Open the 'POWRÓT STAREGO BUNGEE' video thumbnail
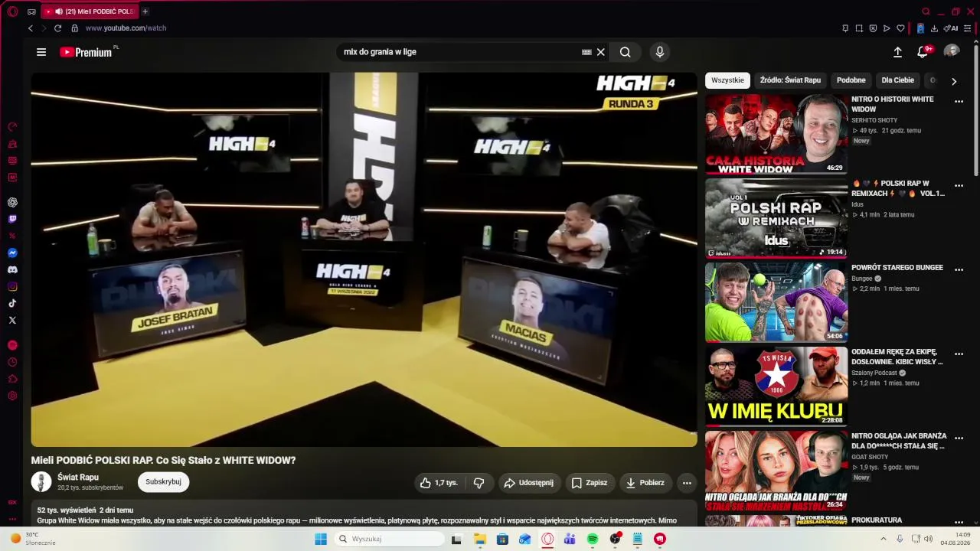Screen dimensions: 980x551 click(x=776, y=302)
